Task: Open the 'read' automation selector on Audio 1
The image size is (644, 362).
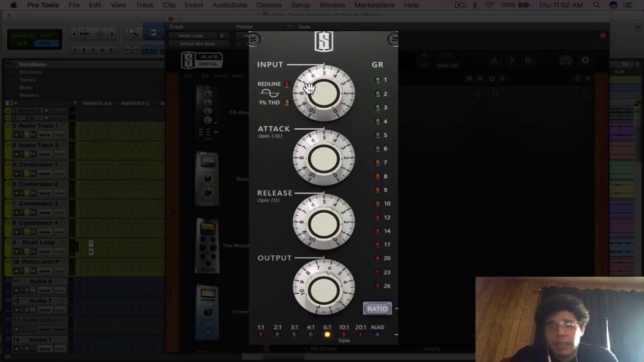Action: pos(60,349)
